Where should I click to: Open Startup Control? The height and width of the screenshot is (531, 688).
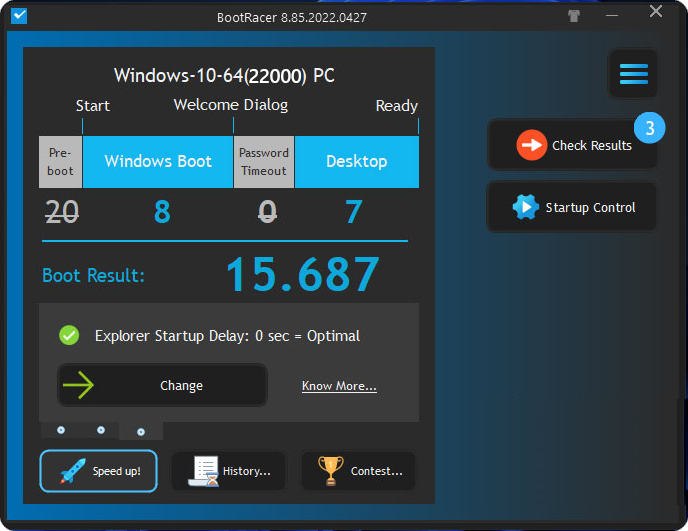click(x=572, y=207)
